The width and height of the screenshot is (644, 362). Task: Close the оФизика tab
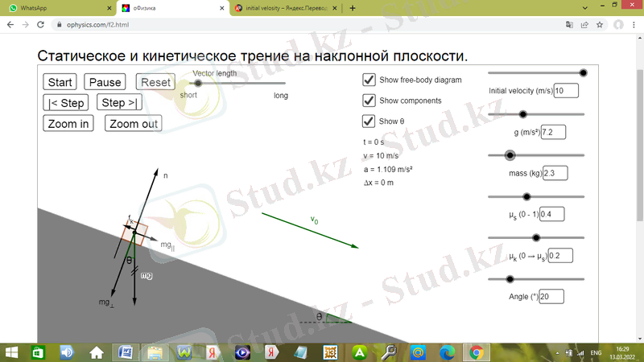pos(222,8)
